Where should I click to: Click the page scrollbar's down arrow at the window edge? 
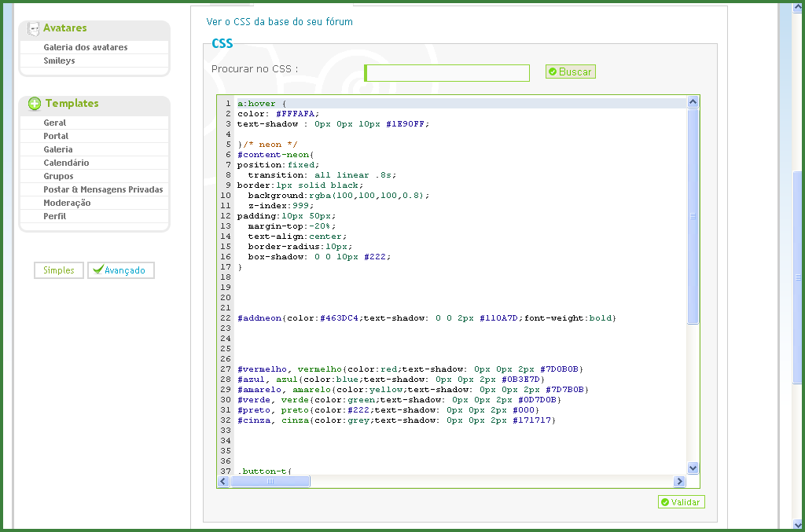click(798, 525)
